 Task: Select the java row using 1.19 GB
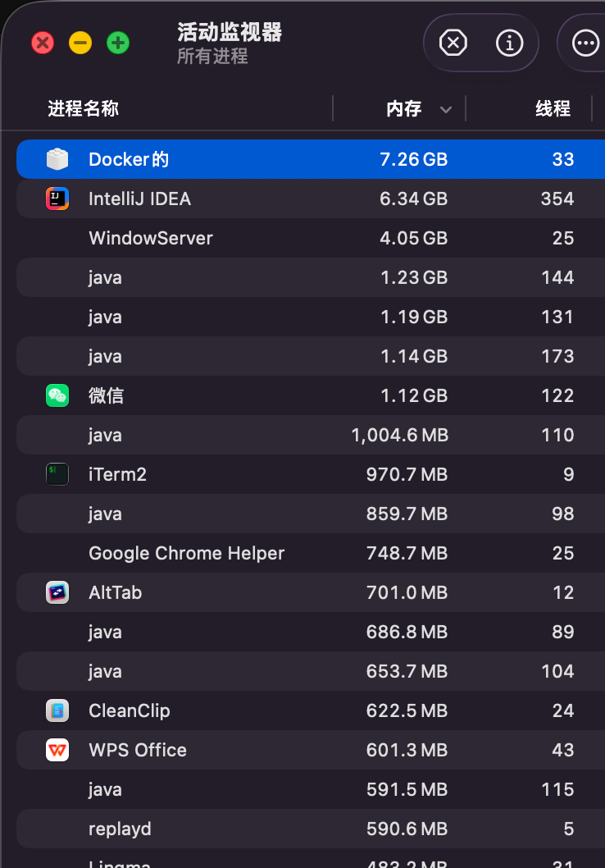pos(311,317)
